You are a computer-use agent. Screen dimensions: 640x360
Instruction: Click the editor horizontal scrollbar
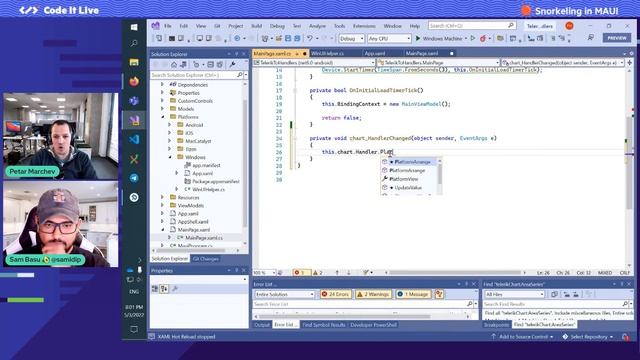click(x=455, y=273)
